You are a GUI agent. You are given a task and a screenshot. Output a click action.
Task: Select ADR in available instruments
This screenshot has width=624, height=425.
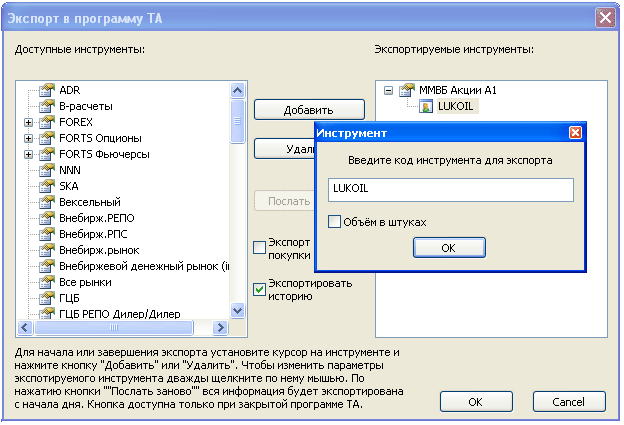coord(70,90)
